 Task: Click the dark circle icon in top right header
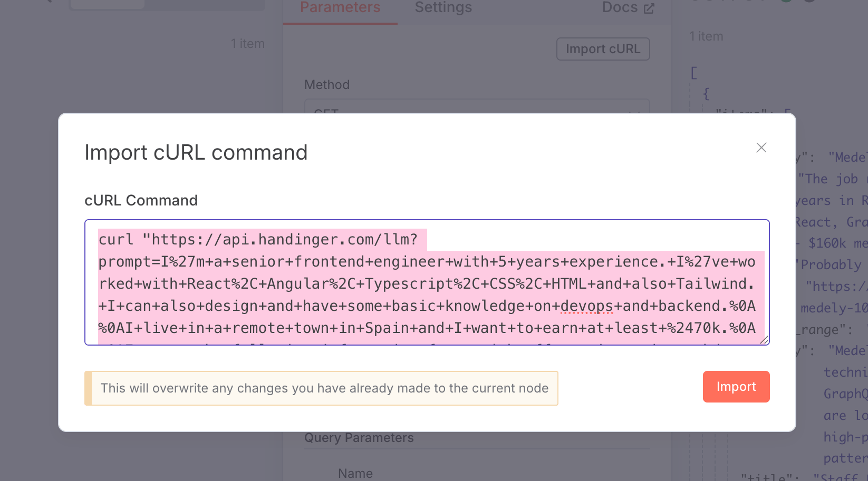pyautogui.click(x=809, y=2)
